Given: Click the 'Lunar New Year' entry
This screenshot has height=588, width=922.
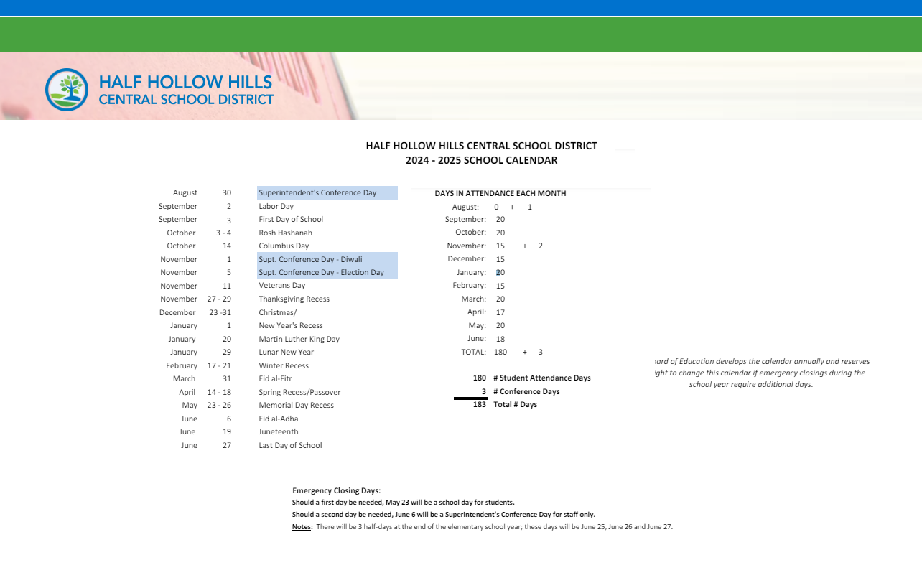Looking at the screenshot, I should pyautogui.click(x=287, y=353).
